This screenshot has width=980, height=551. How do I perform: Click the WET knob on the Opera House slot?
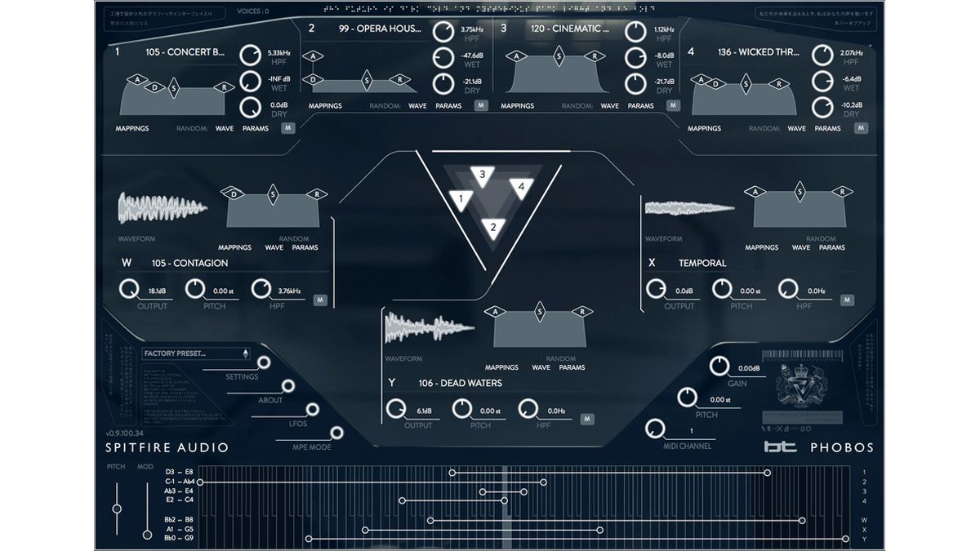coord(444,56)
